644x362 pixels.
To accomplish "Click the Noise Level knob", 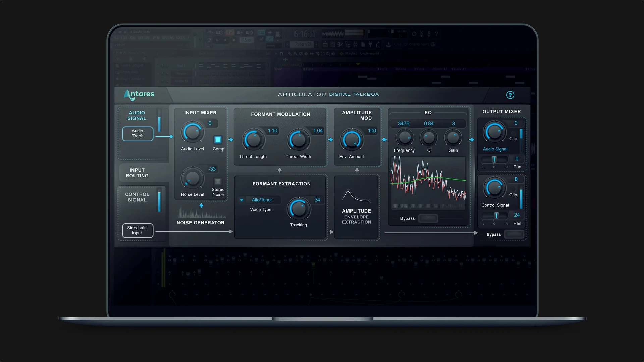I will (193, 178).
